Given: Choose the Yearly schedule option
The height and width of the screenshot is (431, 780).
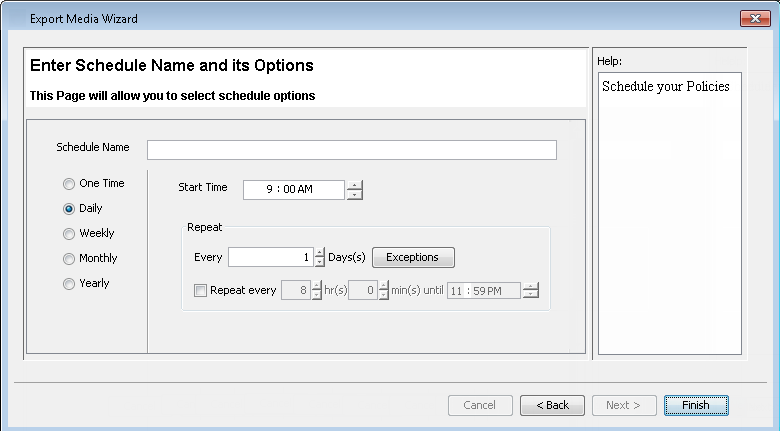Looking at the screenshot, I should point(69,284).
